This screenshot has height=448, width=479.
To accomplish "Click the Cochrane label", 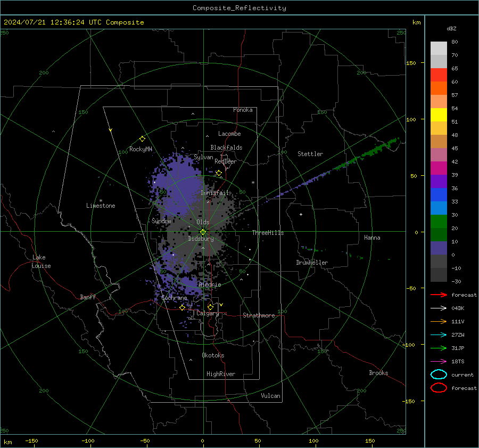I will [174, 298].
